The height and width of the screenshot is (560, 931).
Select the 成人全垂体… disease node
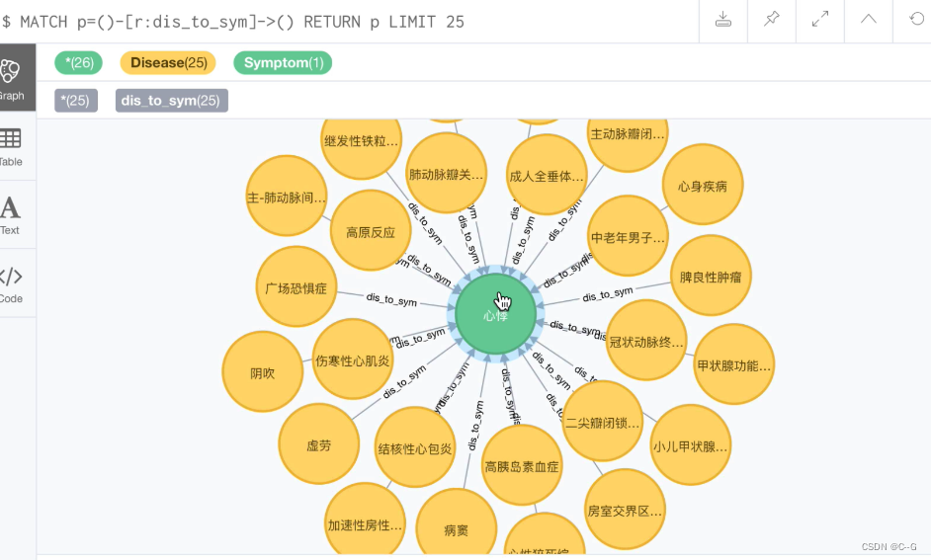tap(547, 175)
